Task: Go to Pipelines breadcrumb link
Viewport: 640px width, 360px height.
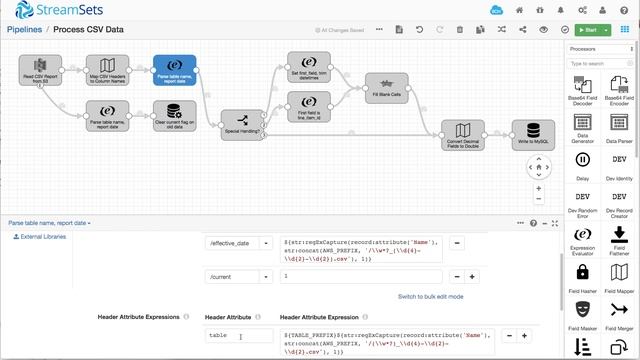Action: click(x=24, y=29)
